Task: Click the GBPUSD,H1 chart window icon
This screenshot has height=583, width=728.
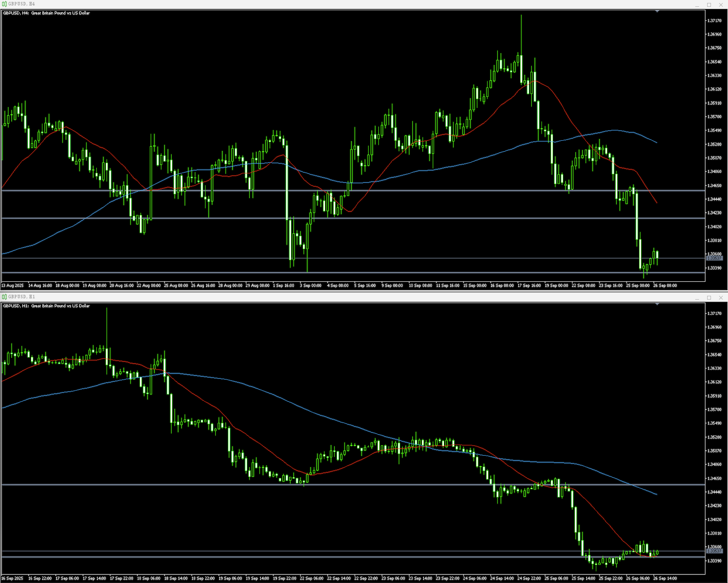Action: coord(4,297)
